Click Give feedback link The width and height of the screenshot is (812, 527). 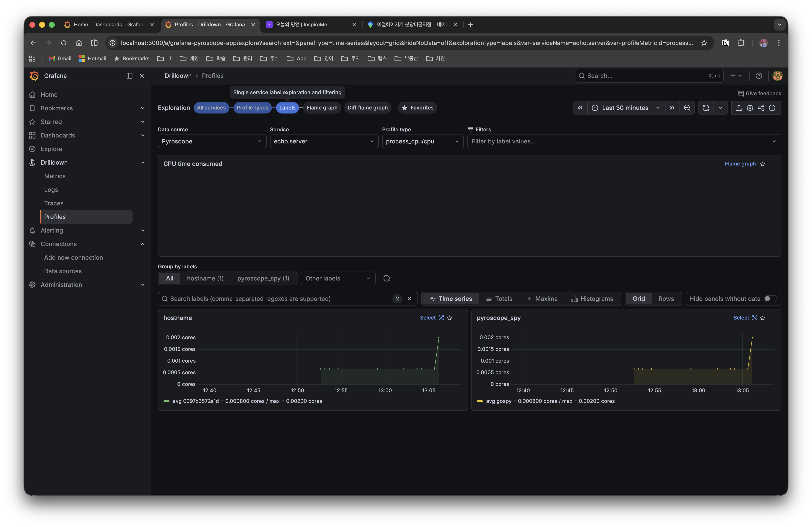pos(759,93)
